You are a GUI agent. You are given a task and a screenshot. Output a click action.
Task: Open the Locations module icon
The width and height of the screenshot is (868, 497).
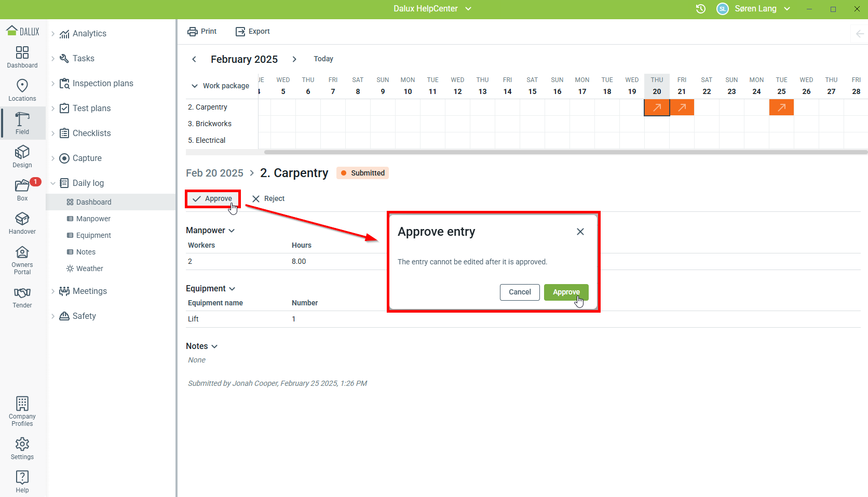[22, 90]
